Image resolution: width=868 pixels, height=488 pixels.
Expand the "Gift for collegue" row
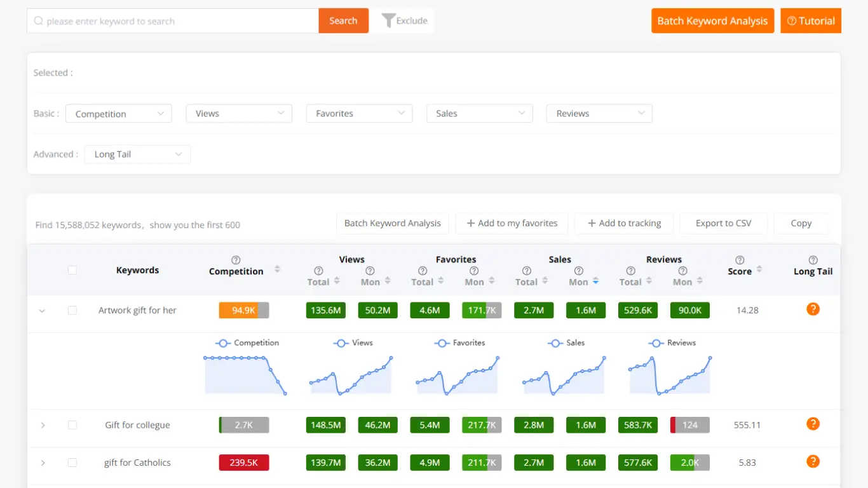(x=43, y=424)
